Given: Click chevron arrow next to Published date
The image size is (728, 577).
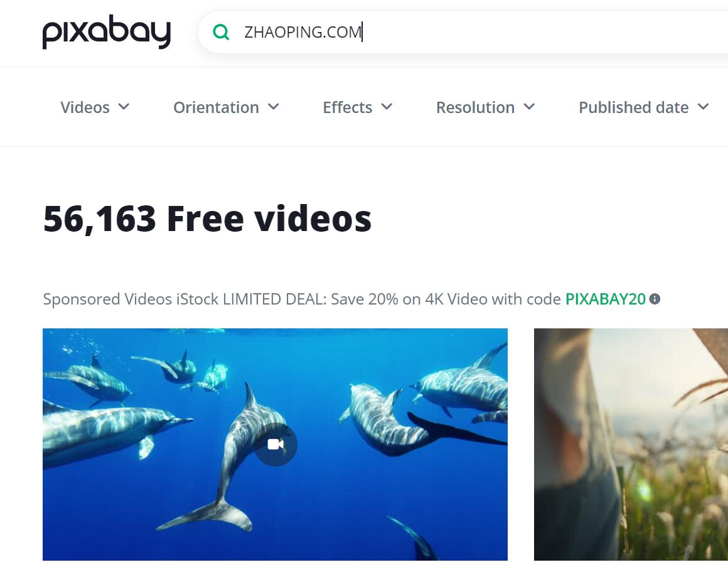Looking at the screenshot, I should click(x=704, y=106).
